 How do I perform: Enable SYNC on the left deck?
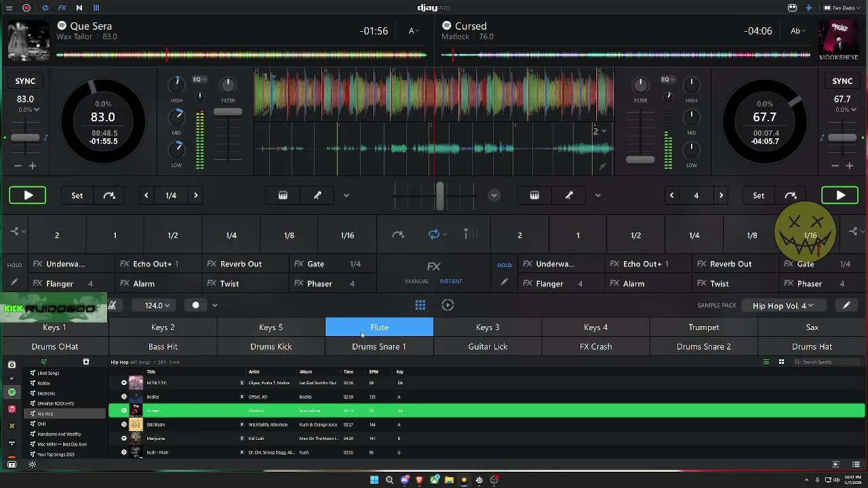tap(25, 81)
